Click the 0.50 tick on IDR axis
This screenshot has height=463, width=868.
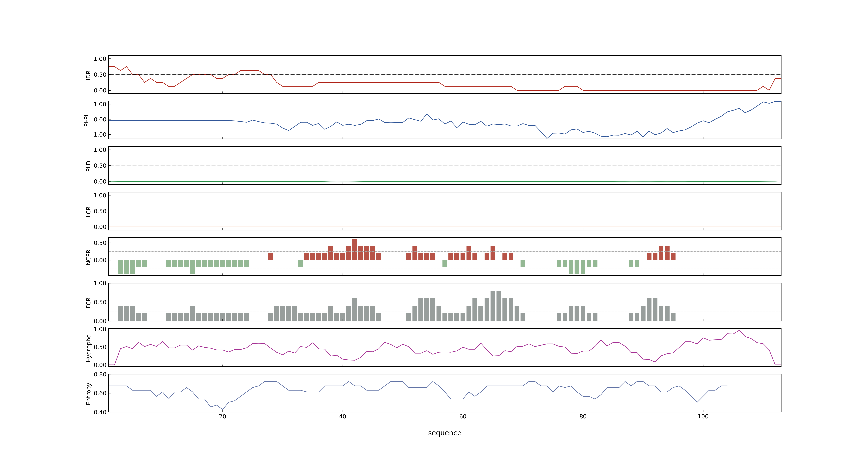click(x=100, y=75)
